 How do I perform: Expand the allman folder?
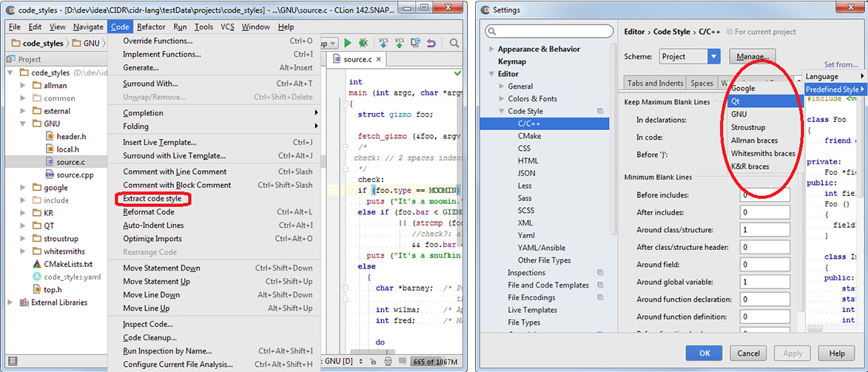[x=23, y=85]
